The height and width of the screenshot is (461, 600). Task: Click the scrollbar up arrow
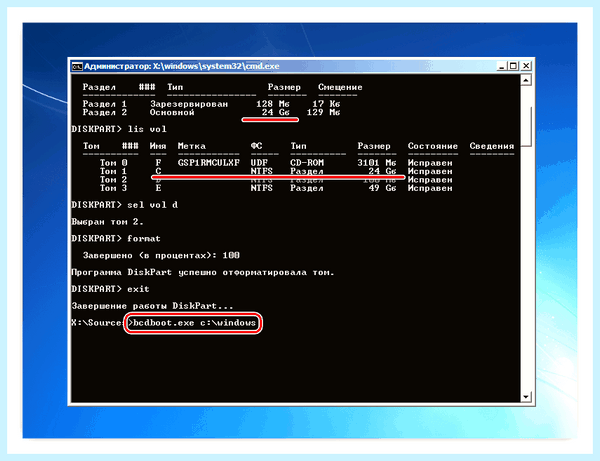tap(526, 80)
